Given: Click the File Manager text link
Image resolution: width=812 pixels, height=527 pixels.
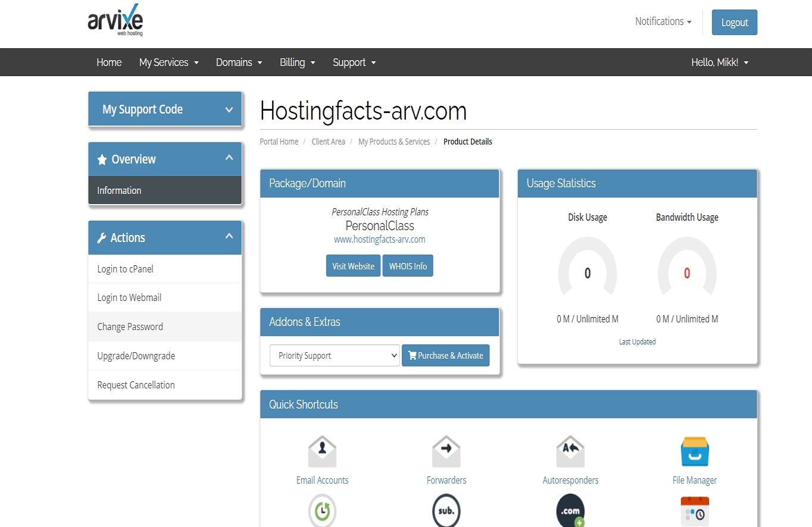Looking at the screenshot, I should click(695, 480).
